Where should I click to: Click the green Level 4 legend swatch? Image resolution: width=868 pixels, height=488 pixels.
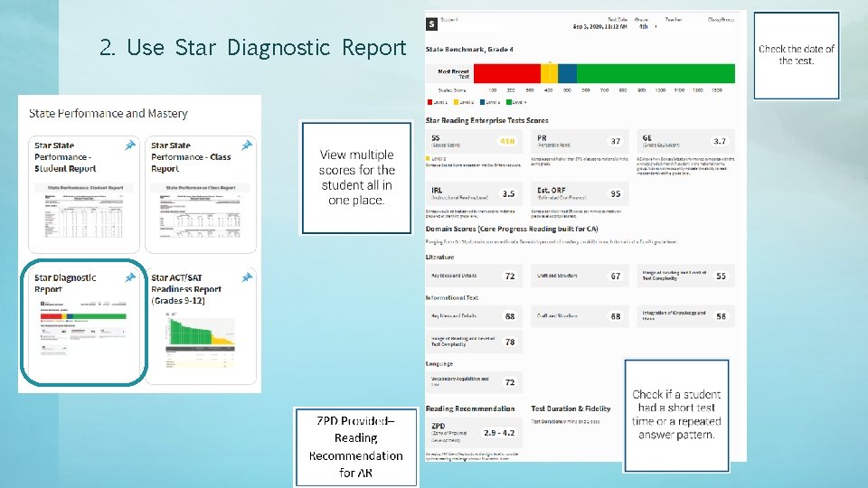(509, 102)
